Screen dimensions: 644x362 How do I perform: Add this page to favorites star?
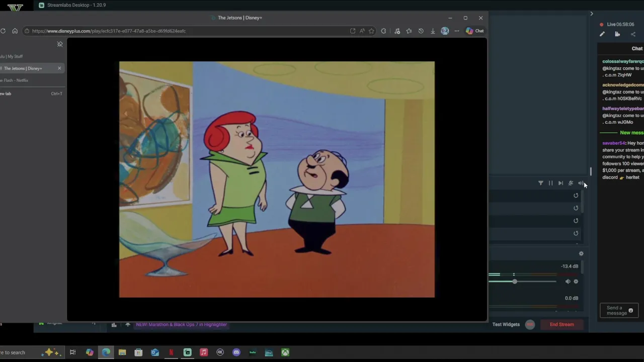click(x=371, y=31)
